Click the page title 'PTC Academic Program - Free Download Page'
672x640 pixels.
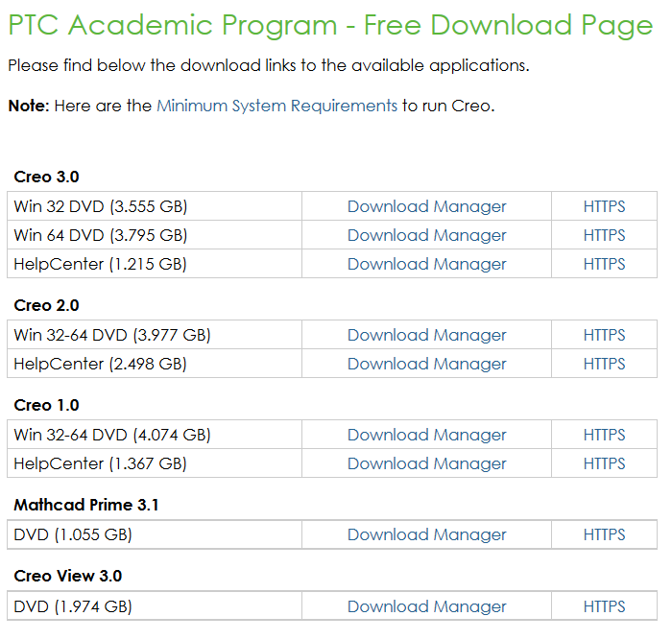(x=330, y=26)
